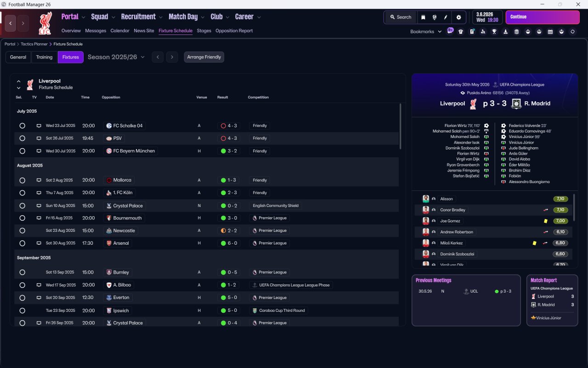The width and height of the screenshot is (588, 368).
Task: Open the calendar grid bookmark shortcut
Action: [x=550, y=32]
